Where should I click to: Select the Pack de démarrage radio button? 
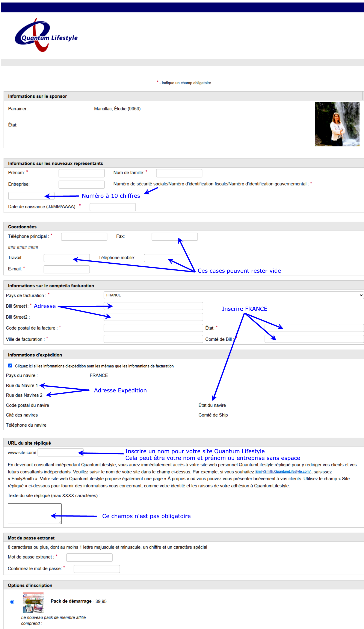click(x=12, y=602)
